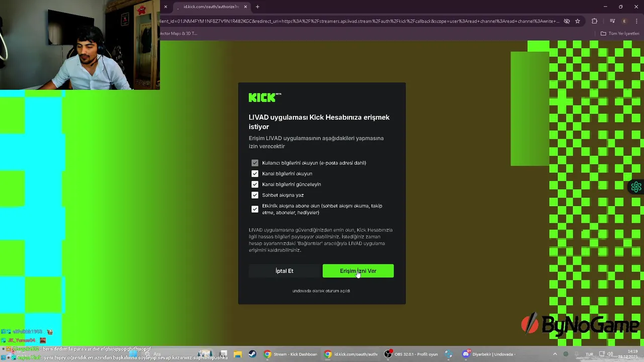
Task: Toggle Sohbet akışına yaz checkbox
Action: pos(255,195)
